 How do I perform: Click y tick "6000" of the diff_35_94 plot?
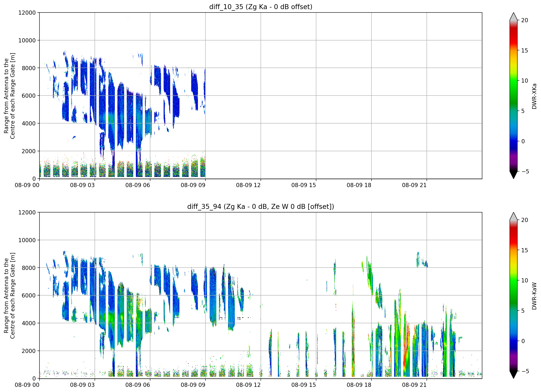[29, 295]
